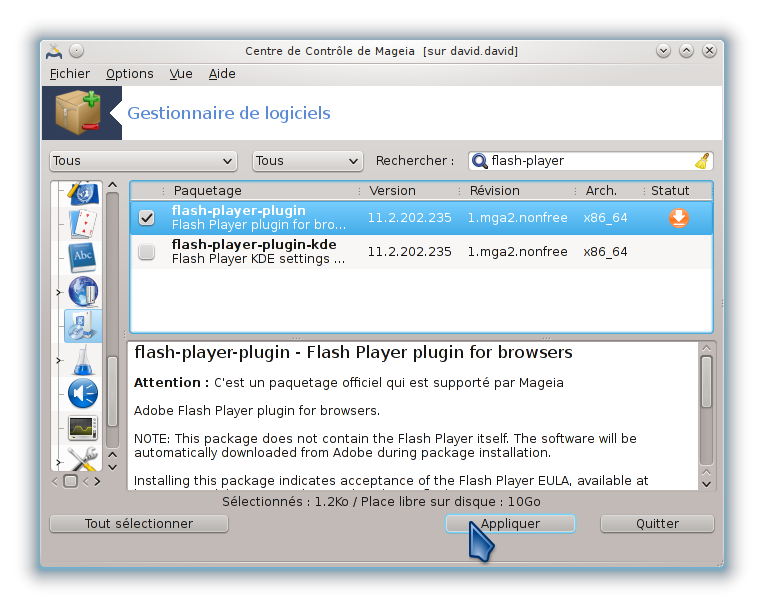Click the broom clear-search icon

point(702,161)
